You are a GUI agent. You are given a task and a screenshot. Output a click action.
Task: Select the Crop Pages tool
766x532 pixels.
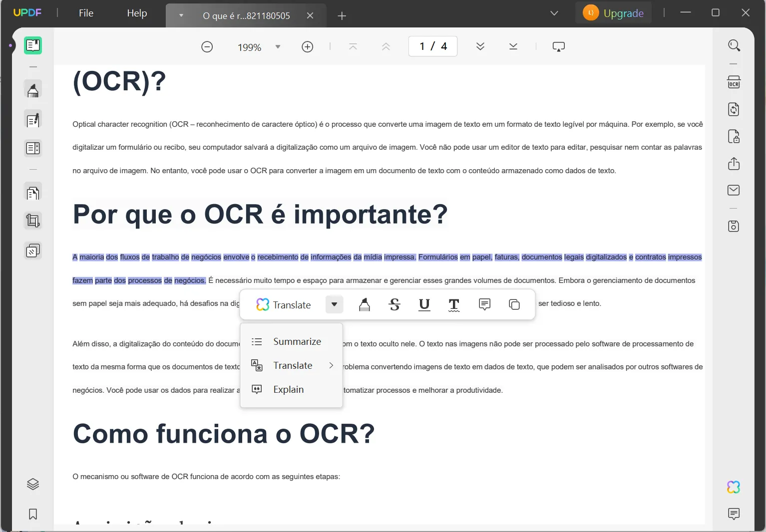tap(33, 221)
